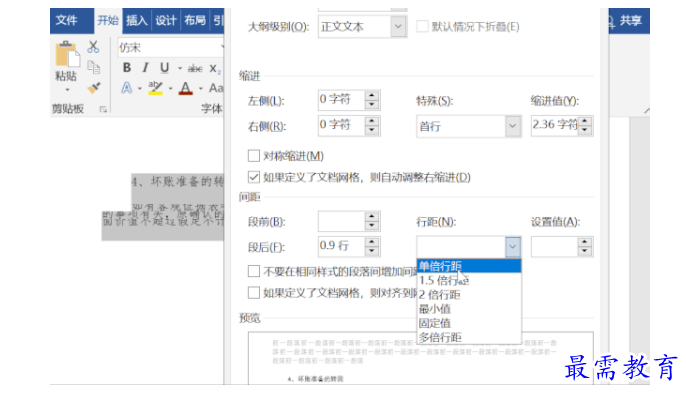
Task: Increase the 缩进值 2.36 字符 value
Action: coord(585,121)
